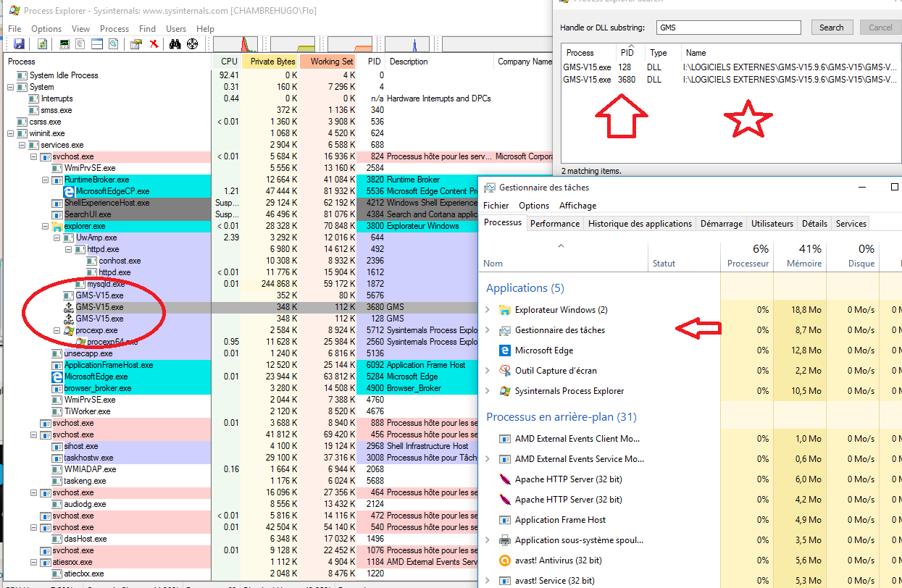The image size is (902, 588).
Task: Switch to the Services tab
Action: pyautogui.click(x=851, y=224)
